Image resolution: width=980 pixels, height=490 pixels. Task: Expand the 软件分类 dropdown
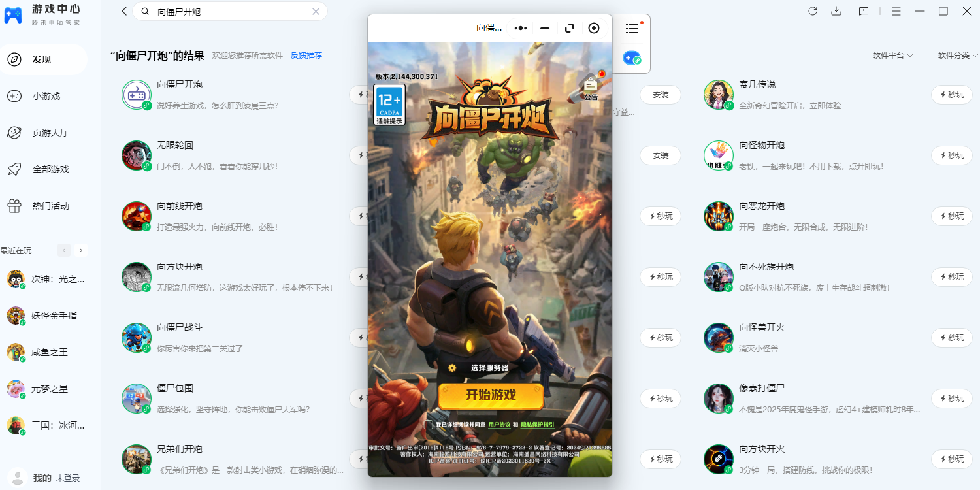(958, 56)
